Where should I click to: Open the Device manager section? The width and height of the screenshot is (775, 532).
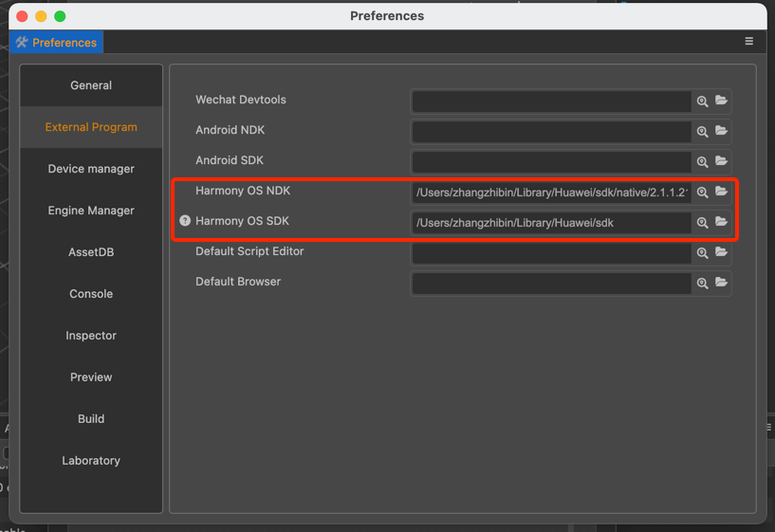tap(91, 169)
